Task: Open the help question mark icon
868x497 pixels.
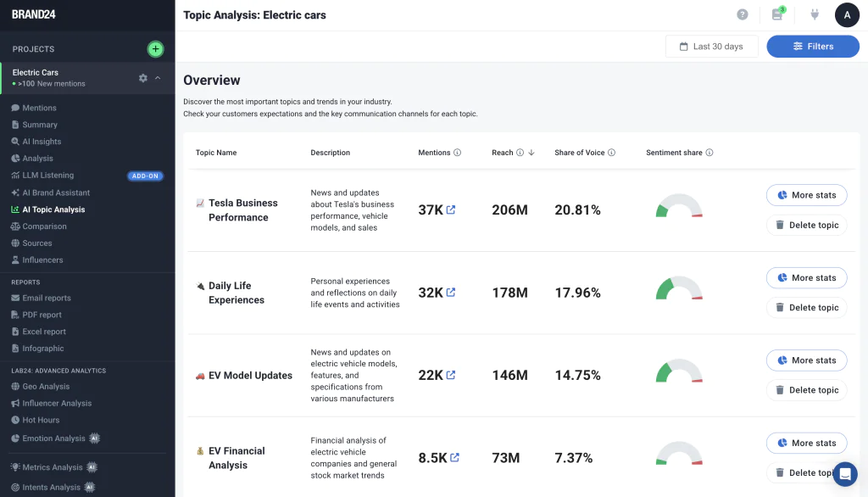Action: [x=743, y=14]
